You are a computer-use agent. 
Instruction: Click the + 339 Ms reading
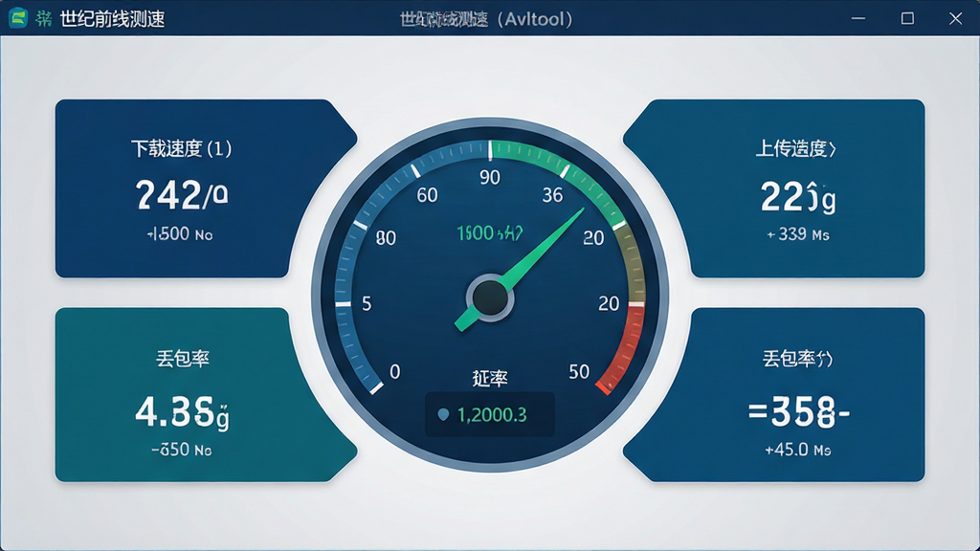[x=798, y=235]
